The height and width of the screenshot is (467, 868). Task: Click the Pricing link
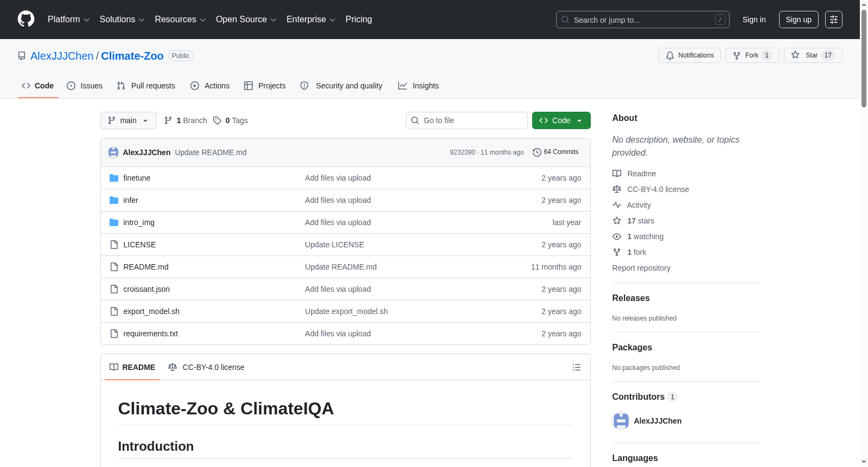359,20
